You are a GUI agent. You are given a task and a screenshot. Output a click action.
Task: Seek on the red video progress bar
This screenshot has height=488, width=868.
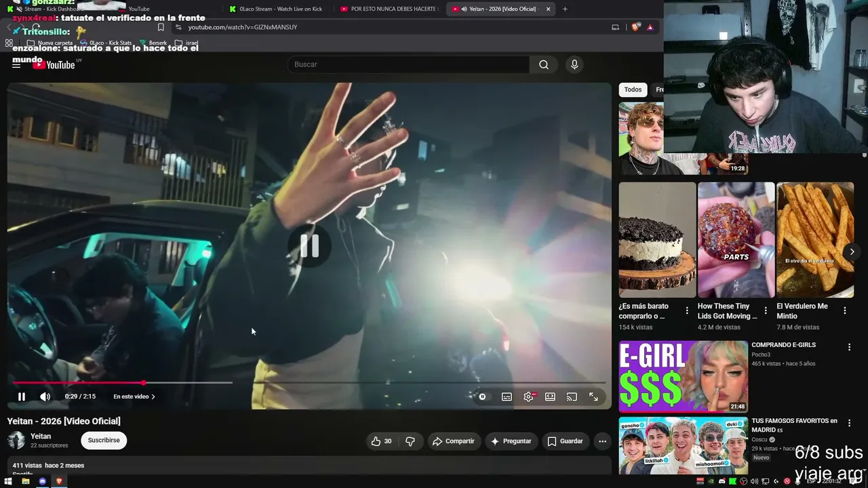coord(309,383)
